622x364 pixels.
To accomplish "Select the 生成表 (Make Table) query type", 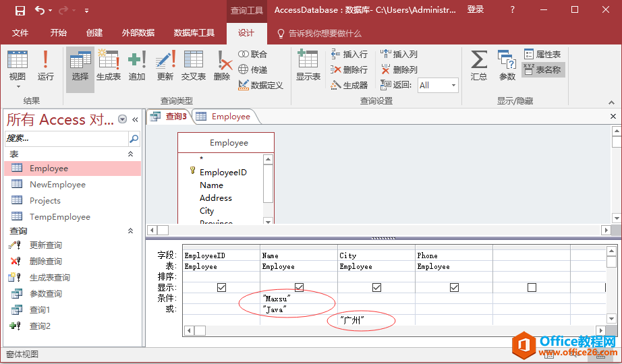I will (109, 65).
